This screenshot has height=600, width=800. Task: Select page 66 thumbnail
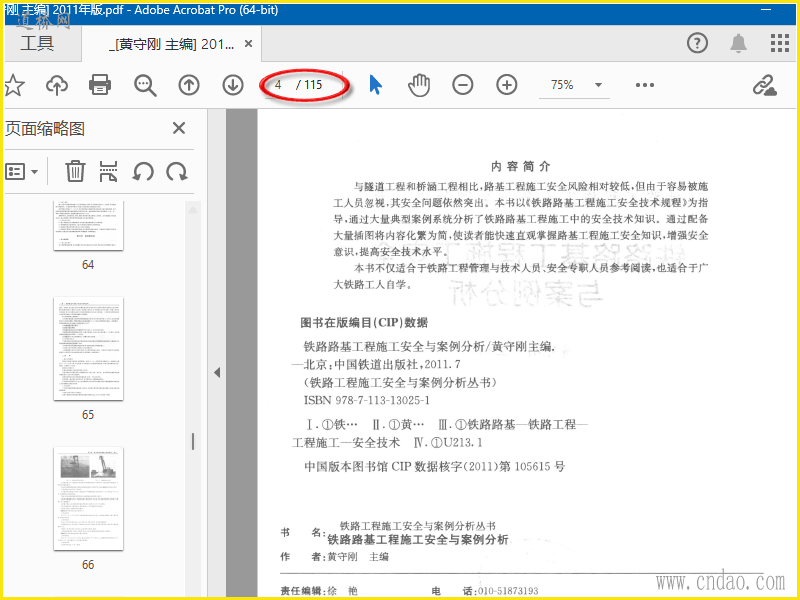pos(88,498)
